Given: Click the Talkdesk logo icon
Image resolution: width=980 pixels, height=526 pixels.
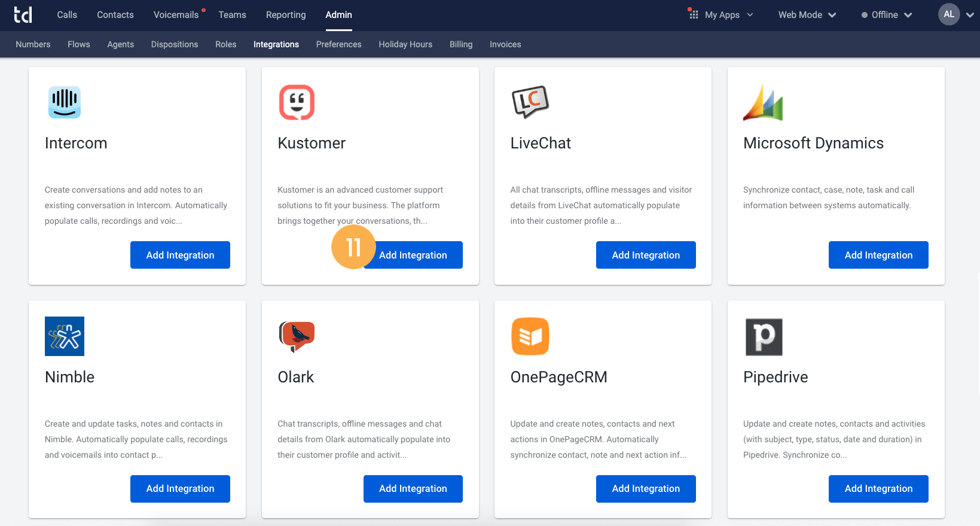Looking at the screenshot, I should 23,15.
